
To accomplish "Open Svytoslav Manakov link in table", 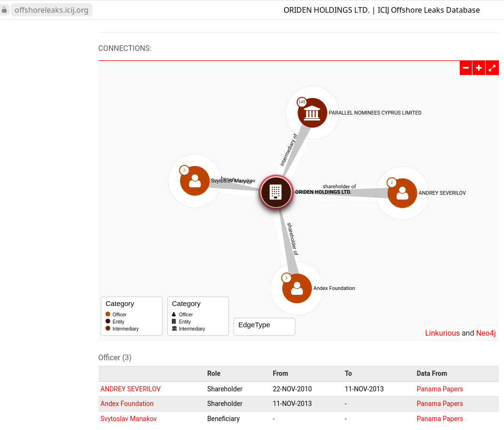I will (x=129, y=419).
